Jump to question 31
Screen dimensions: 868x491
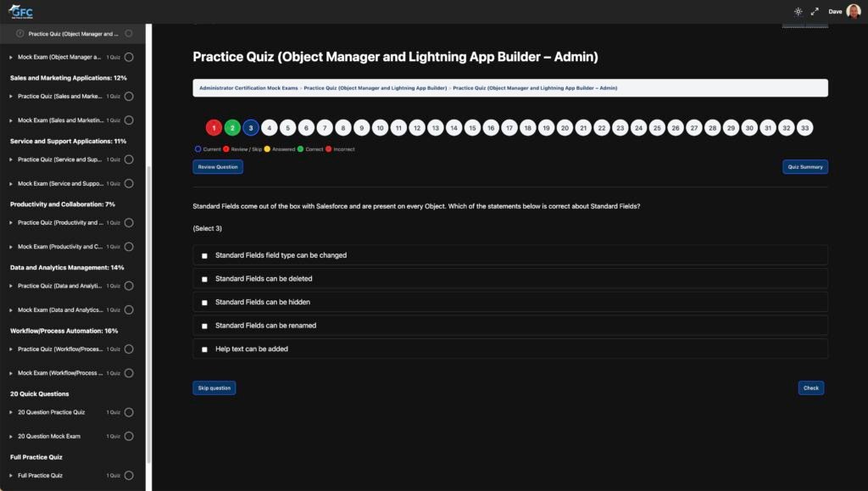click(x=768, y=128)
